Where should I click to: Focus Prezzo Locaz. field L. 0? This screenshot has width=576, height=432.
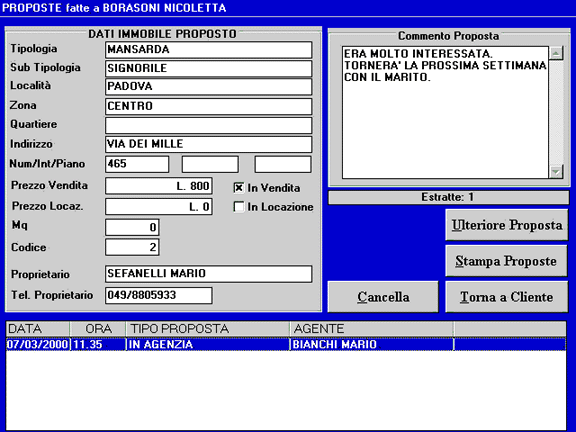pyautogui.click(x=159, y=206)
